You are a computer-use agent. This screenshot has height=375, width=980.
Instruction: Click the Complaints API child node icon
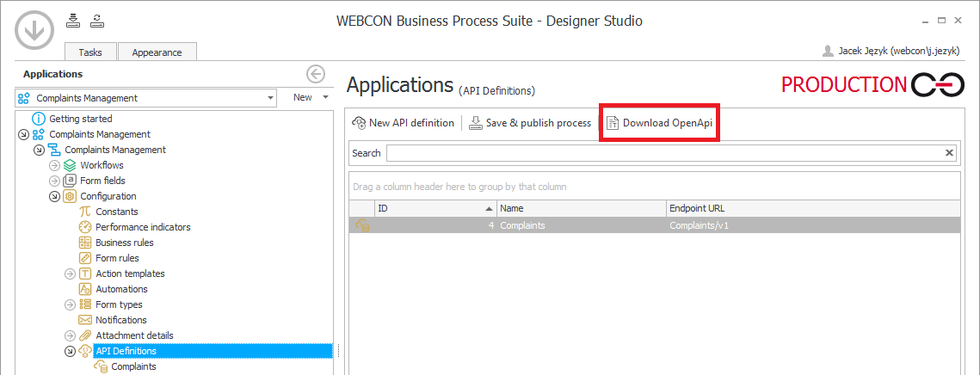[101, 367]
